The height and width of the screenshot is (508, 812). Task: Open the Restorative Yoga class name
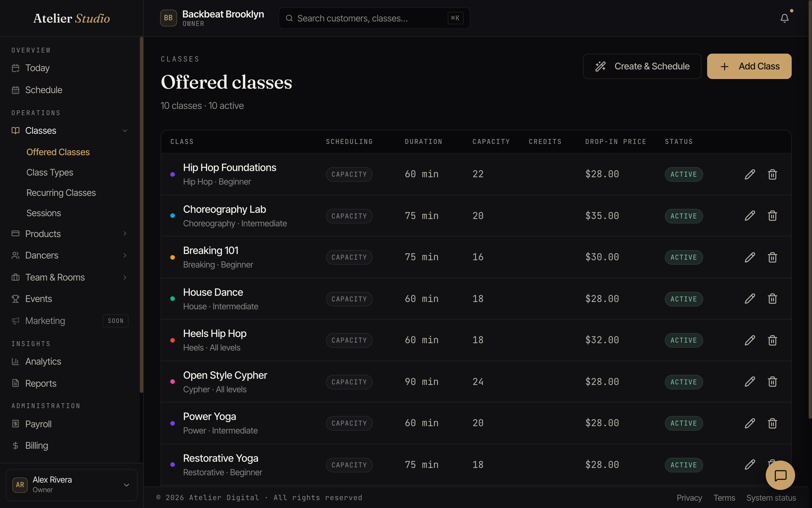pyautogui.click(x=221, y=458)
